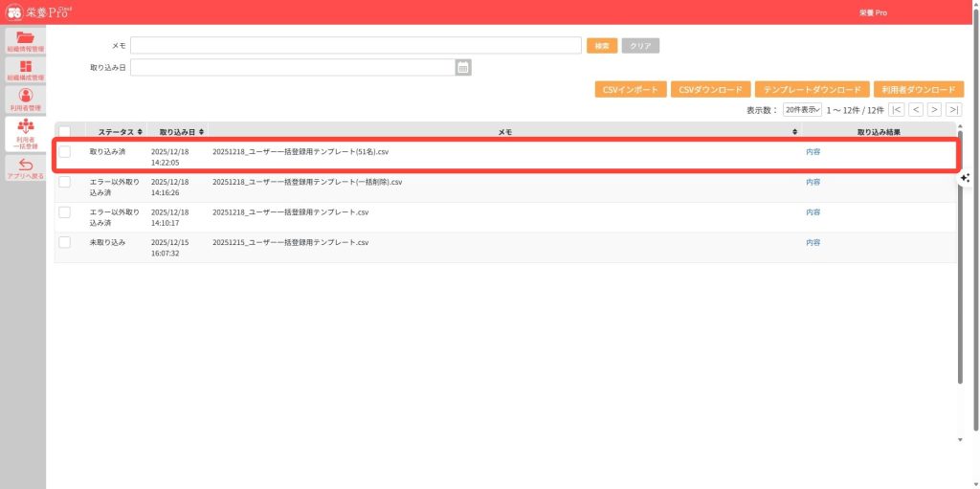980x489 pixels.
Task: Open the calendar picker for 取り込み日
Action: (463, 67)
